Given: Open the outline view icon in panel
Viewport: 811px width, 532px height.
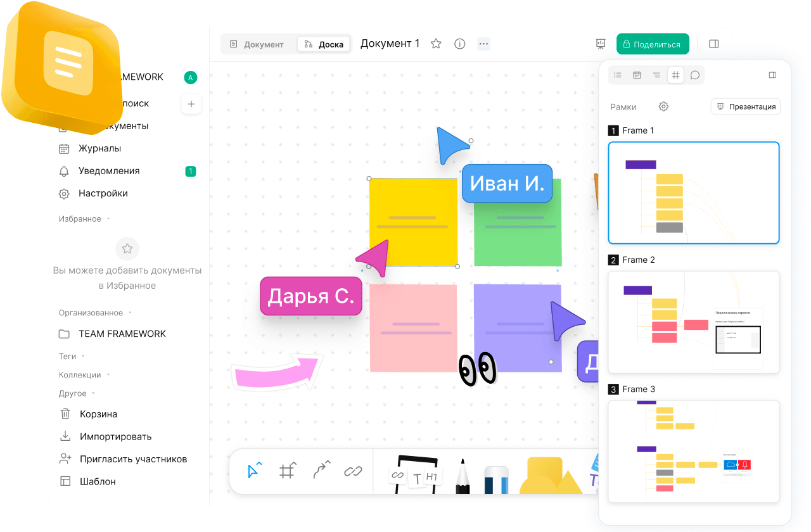Looking at the screenshot, I should (656, 75).
